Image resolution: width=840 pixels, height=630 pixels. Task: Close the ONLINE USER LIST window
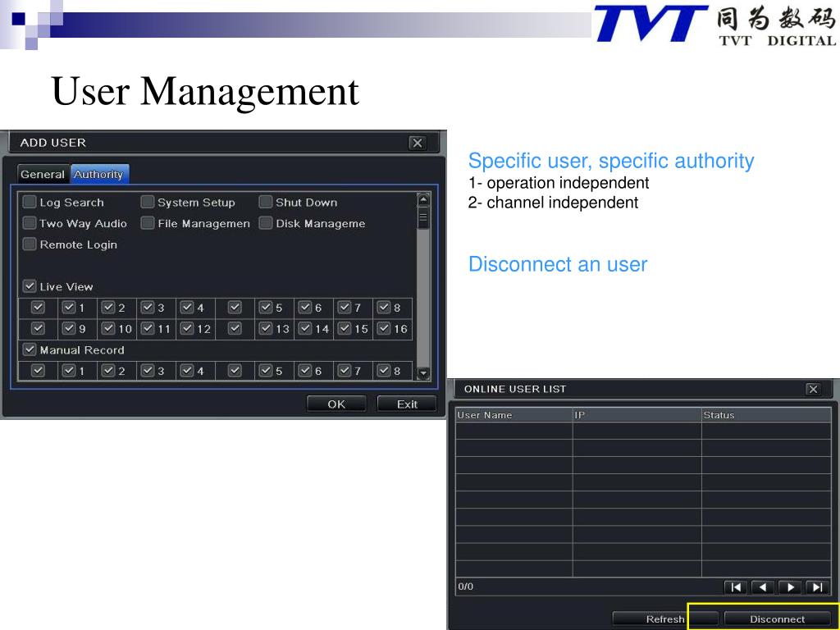(x=813, y=389)
